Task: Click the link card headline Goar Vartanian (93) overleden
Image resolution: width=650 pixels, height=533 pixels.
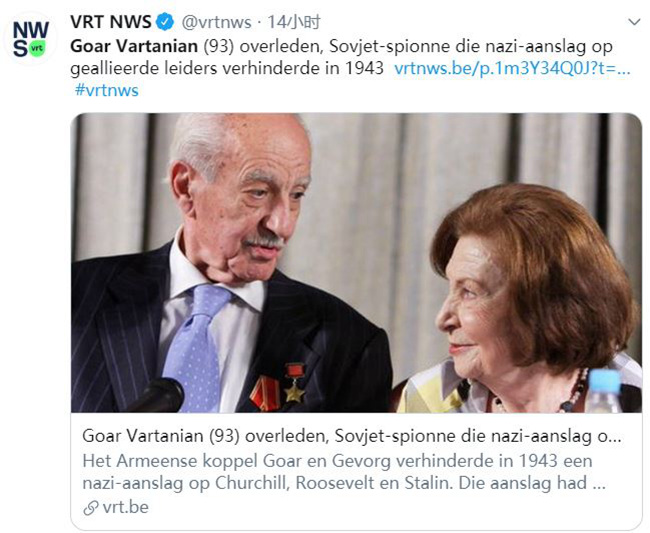Action: click(x=352, y=436)
